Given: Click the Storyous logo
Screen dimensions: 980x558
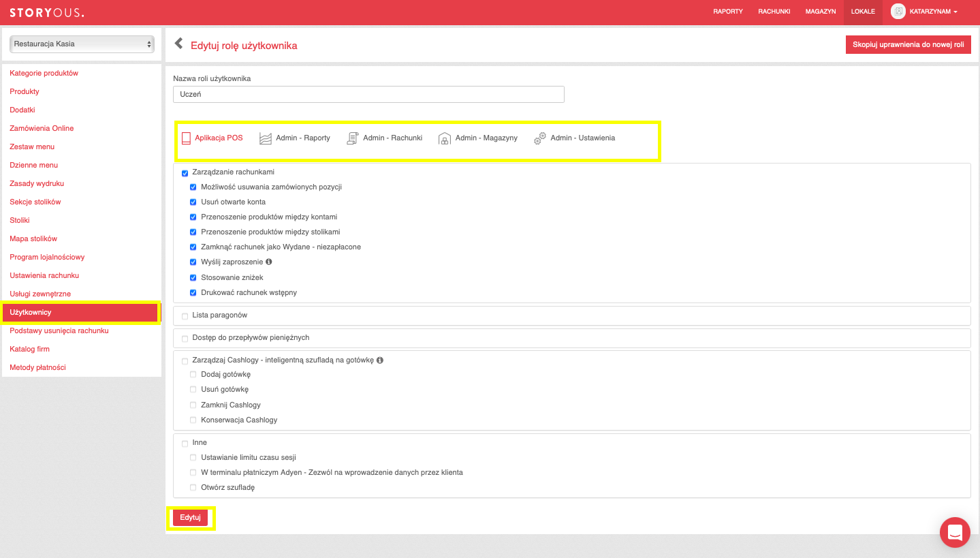Looking at the screenshot, I should (x=47, y=12).
